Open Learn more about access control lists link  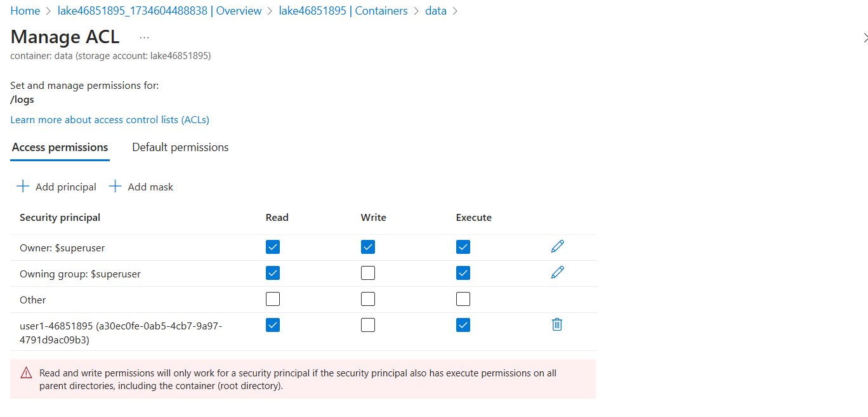coord(110,119)
